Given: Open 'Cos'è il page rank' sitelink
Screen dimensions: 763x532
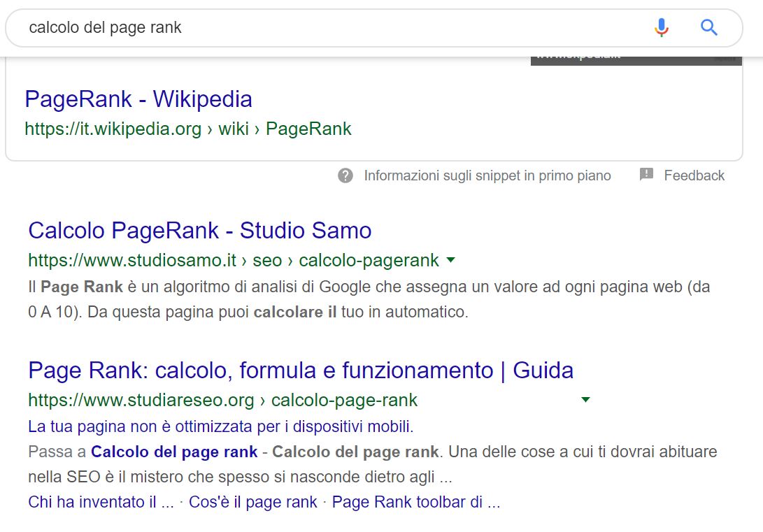Looking at the screenshot, I should pyautogui.click(x=253, y=502).
